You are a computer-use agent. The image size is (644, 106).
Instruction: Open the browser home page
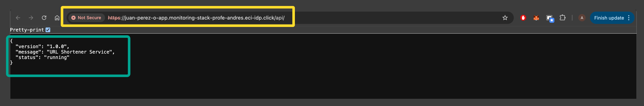(x=57, y=18)
